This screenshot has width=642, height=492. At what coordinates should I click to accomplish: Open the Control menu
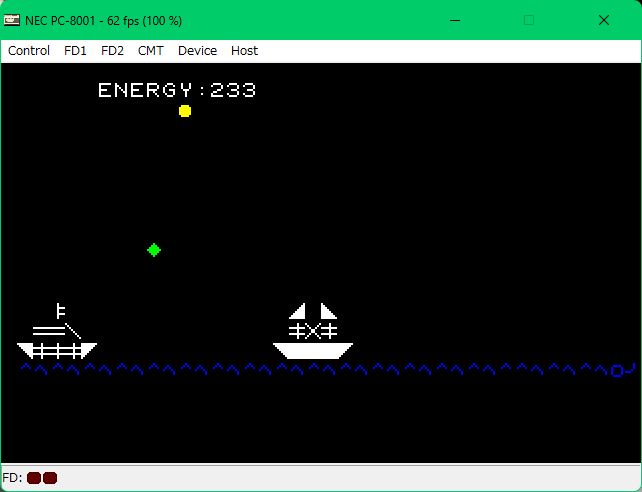pos(29,51)
